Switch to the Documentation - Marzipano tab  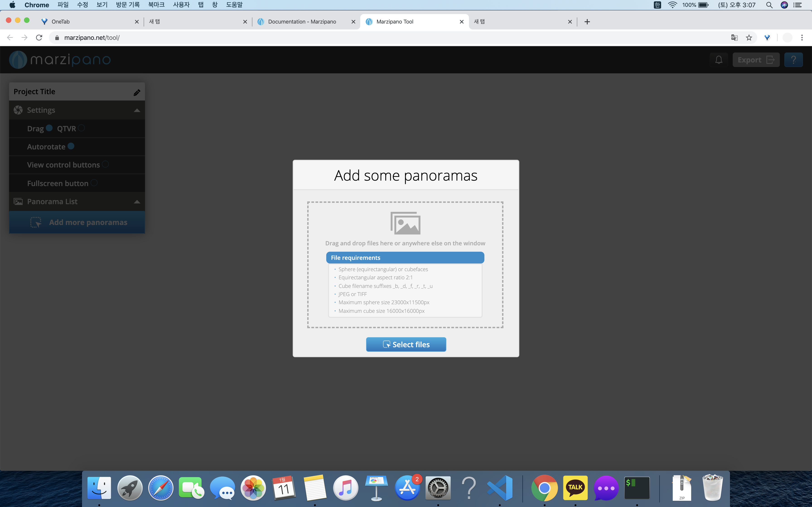302,22
